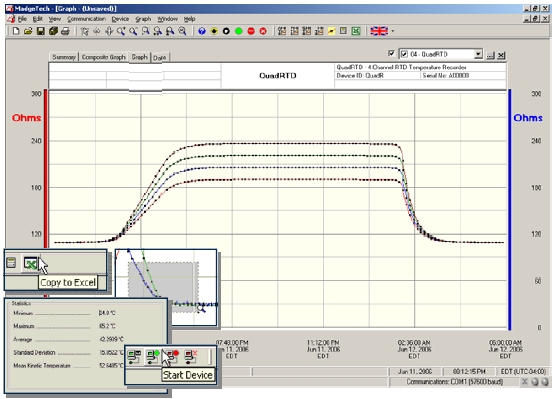The width and height of the screenshot is (560, 399).
Task: Switch to the Summary tab
Action: [x=64, y=57]
